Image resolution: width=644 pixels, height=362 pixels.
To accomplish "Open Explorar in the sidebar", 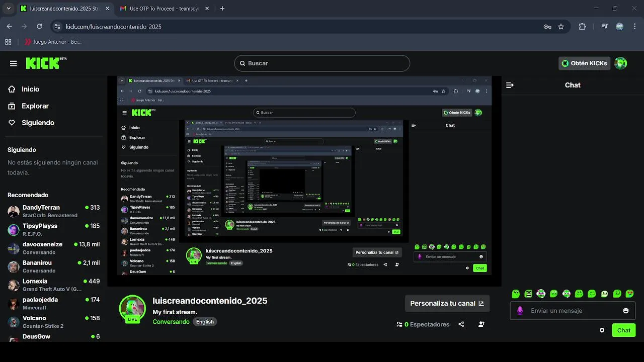I will [35, 106].
